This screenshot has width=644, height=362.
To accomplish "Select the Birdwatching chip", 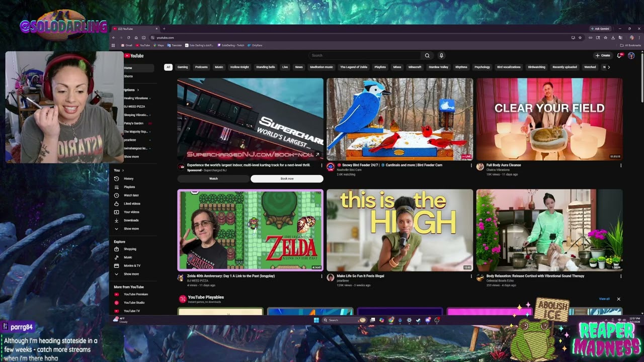I will tap(536, 67).
